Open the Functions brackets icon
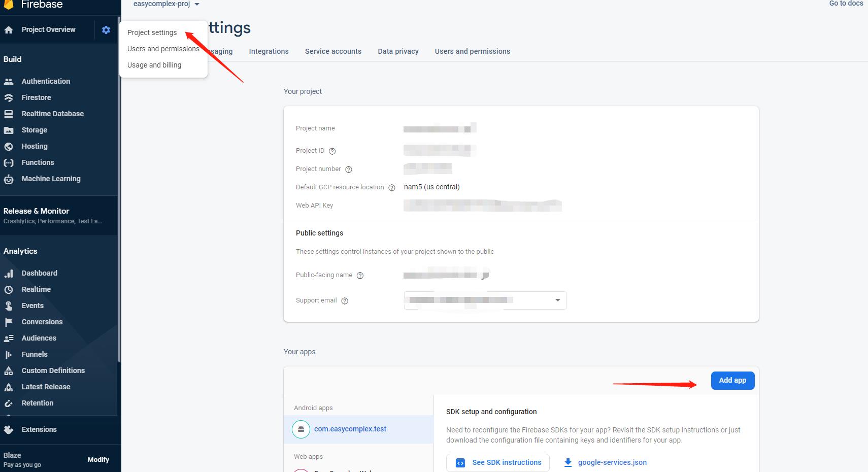868x472 pixels. pyautogui.click(x=9, y=162)
